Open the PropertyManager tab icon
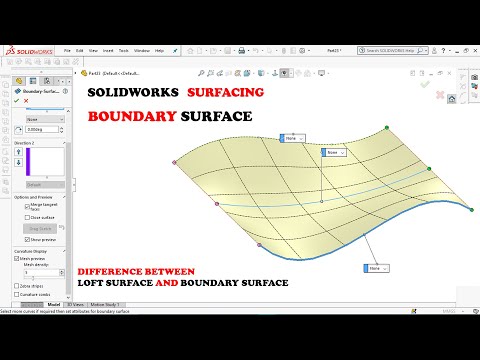 click(x=33, y=81)
